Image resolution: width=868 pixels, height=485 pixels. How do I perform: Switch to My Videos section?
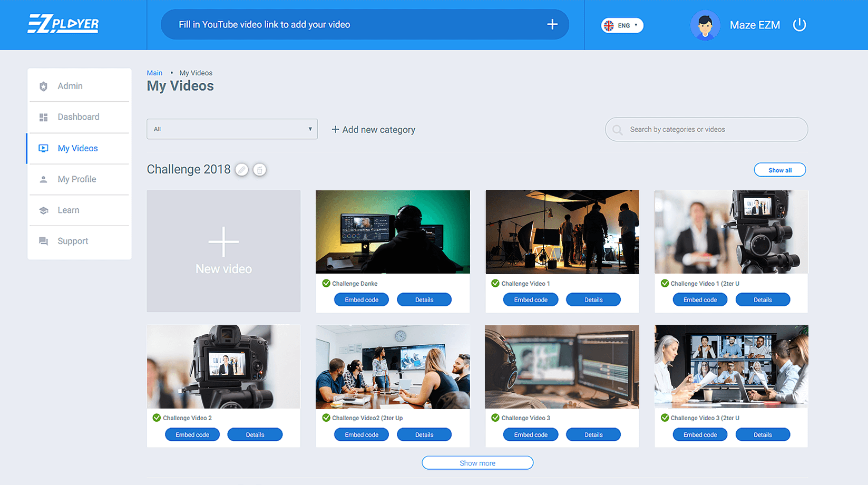coord(77,148)
